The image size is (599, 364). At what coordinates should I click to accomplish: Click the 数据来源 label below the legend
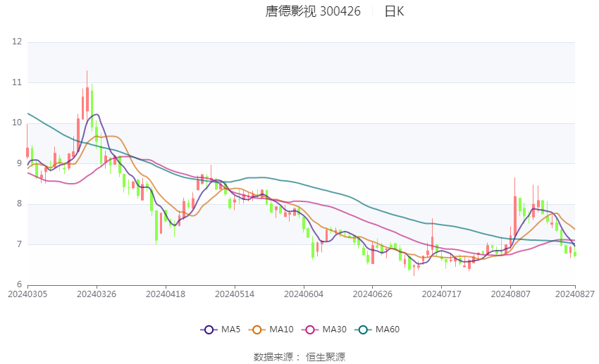click(x=272, y=357)
